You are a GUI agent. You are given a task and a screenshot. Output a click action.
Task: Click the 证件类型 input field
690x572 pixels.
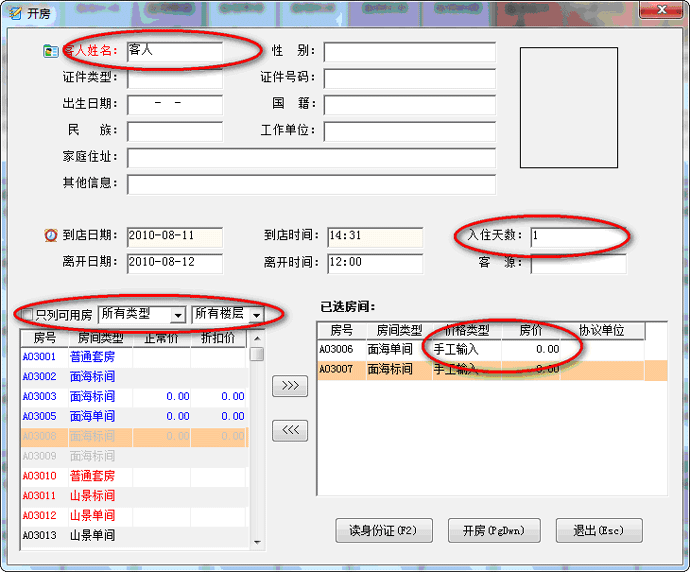(x=175, y=78)
